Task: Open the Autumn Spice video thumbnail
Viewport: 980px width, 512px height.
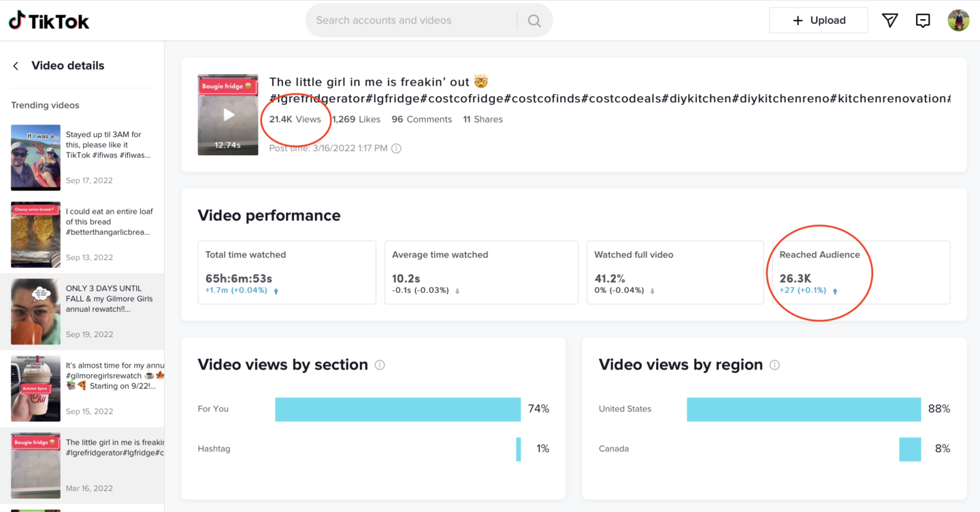Action: tap(35, 388)
